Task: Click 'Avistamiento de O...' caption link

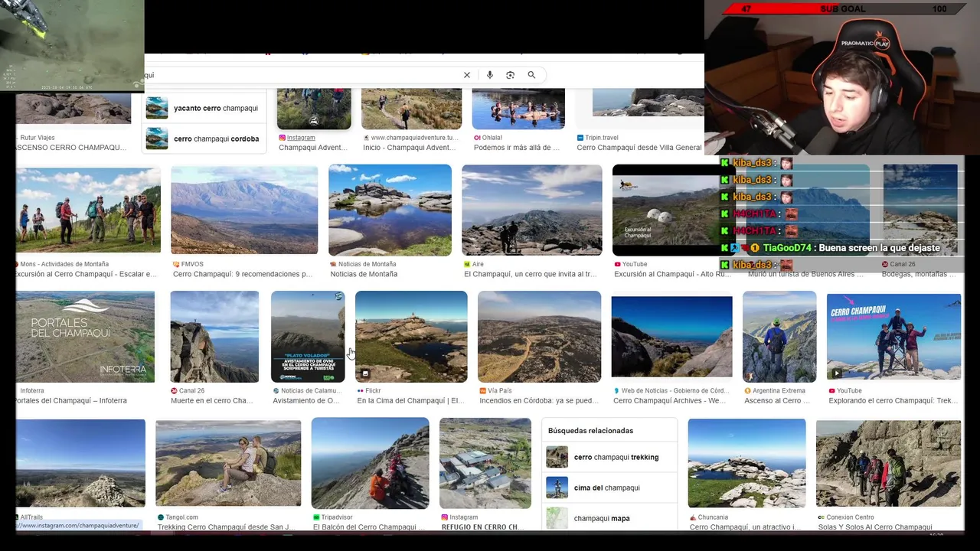Action: click(306, 401)
